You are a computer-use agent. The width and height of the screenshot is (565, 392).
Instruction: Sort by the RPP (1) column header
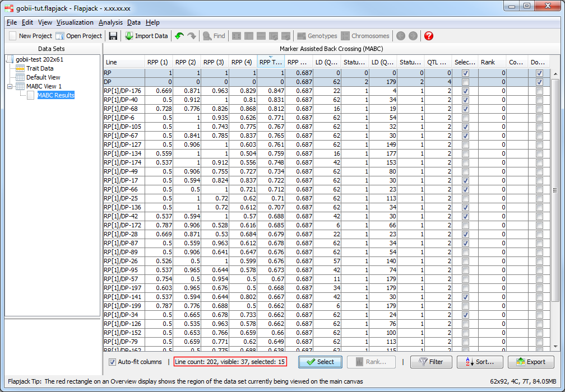(x=159, y=62)
